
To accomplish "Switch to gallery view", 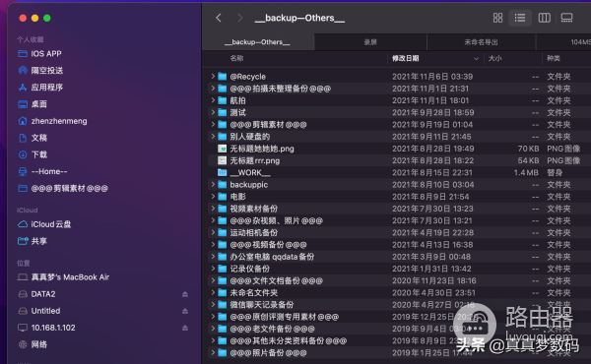I will (567, 18).
